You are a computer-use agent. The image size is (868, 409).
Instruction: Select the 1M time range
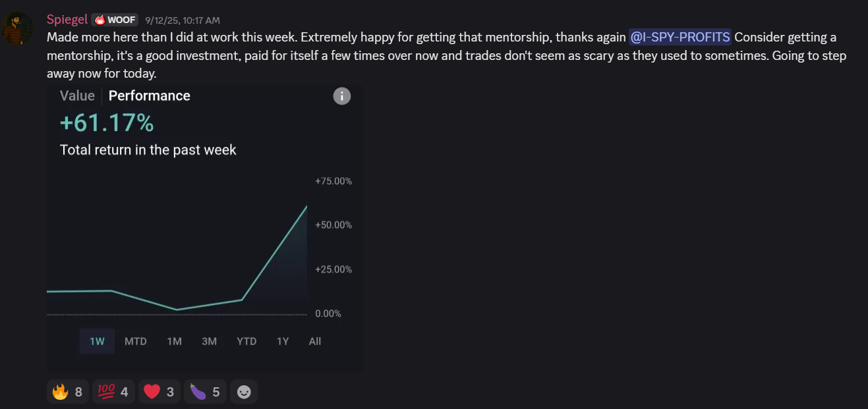(174, 341)
